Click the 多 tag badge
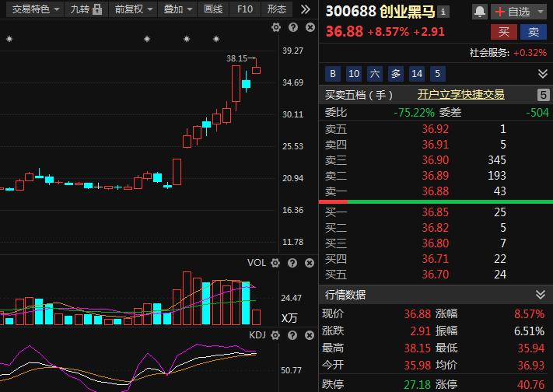The height and width of the screenshot is (392, 553). pyautogui.click(x=396, y=74)
